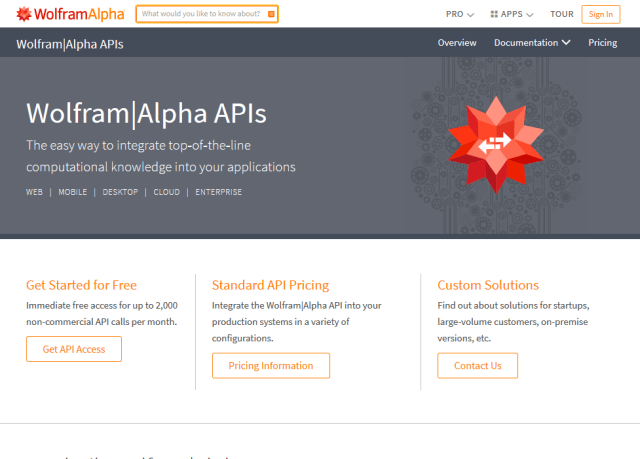Click the CLOUD label in hero banner

(167, 192)
